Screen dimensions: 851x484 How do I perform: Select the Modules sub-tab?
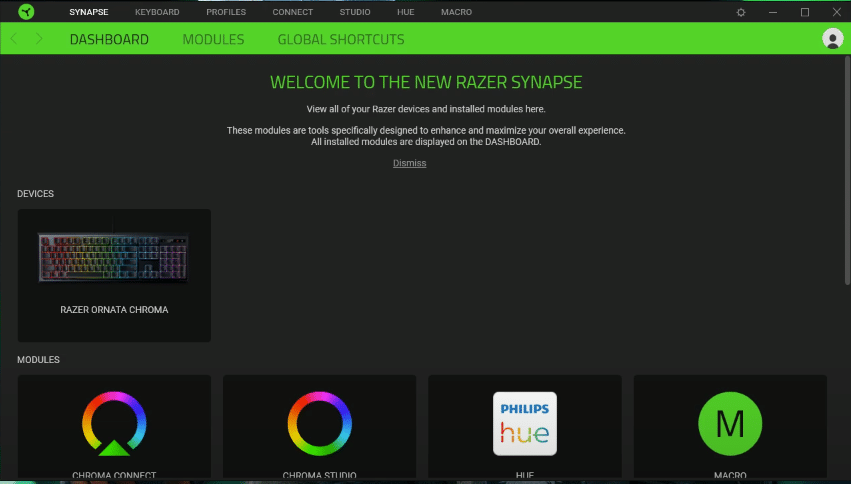coord(213,39)
